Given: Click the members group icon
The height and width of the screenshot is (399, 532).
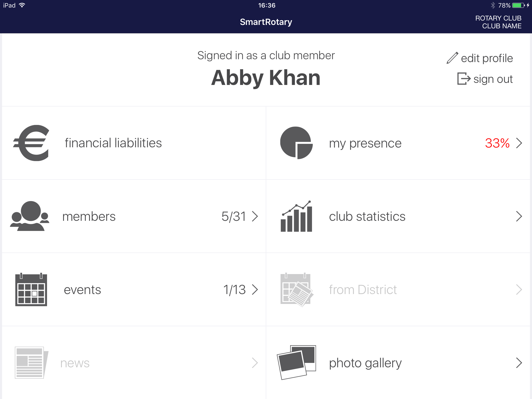Looking at the screenshot, I should point(30,216).
